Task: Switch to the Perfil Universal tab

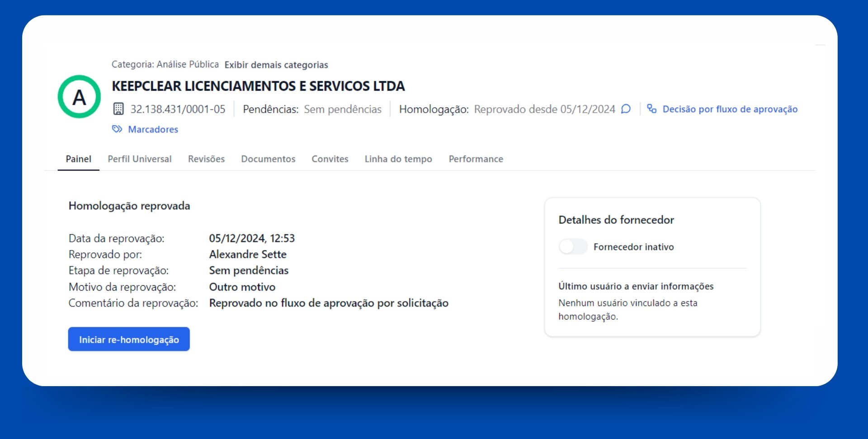Action: 140,159
